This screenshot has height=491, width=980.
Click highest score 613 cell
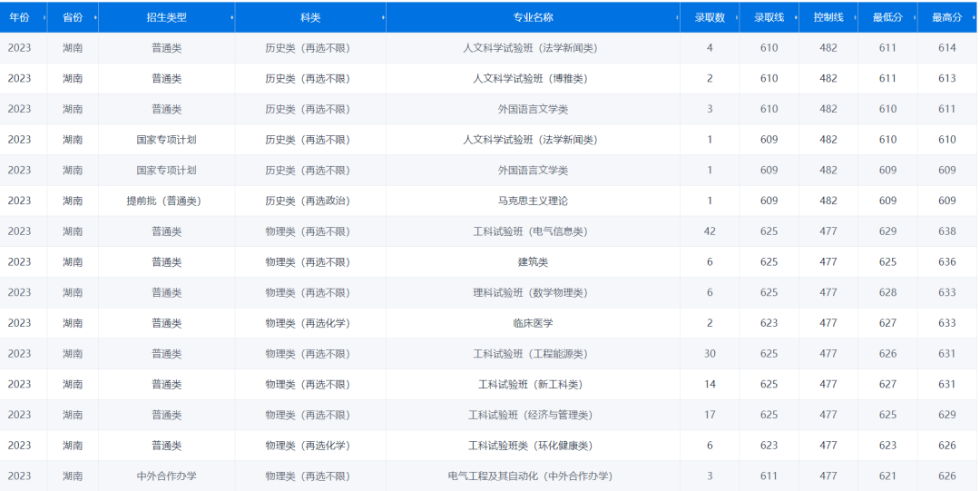coord(946,79)
